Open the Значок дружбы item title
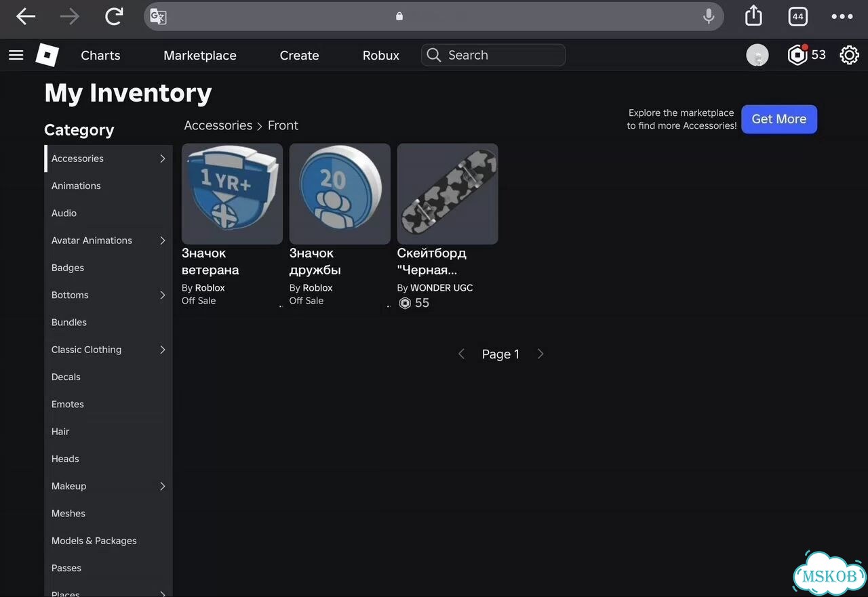The width and height of the screenshot is (868, 597). [315, 262]
